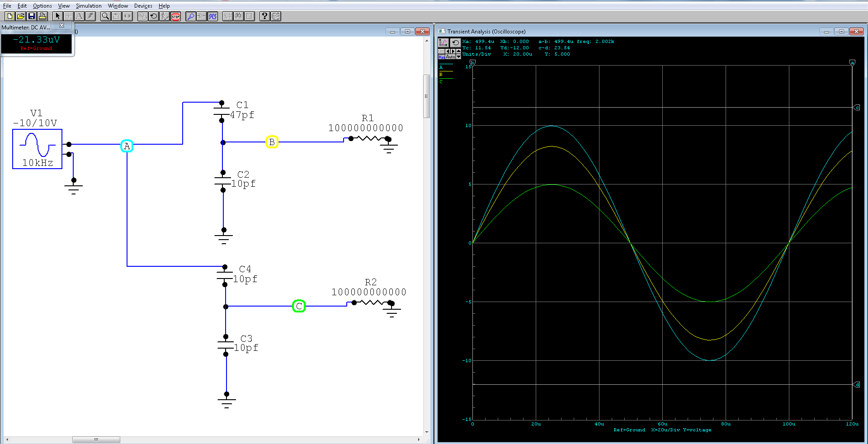Open the Window menu
This screenshot has height=444, width=868.
tap(118, 6)
